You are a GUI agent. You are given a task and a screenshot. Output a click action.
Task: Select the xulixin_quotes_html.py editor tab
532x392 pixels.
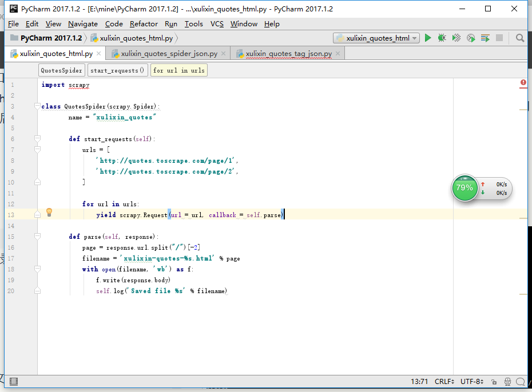(56, 54)
